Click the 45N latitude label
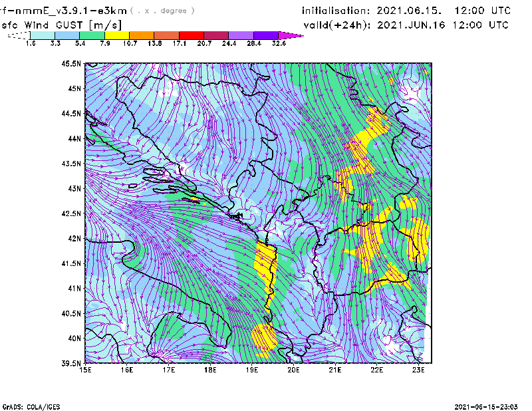The width and height of the screenshot is (532, 411). pos(74,88)
